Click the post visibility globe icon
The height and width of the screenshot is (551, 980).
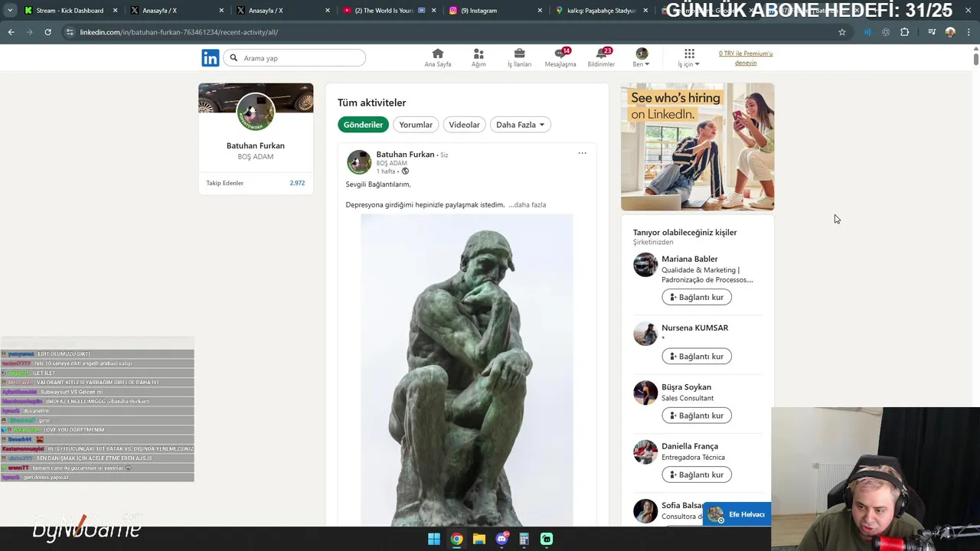405,171
